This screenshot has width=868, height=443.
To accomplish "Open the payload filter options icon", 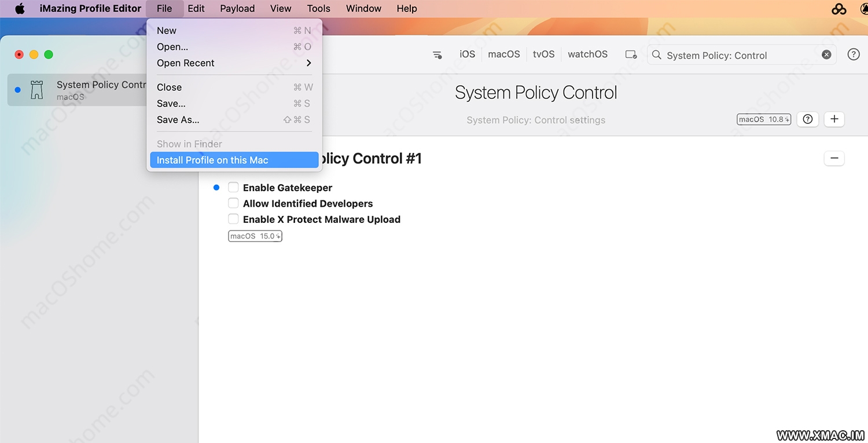I will click(x=437, y=55).
